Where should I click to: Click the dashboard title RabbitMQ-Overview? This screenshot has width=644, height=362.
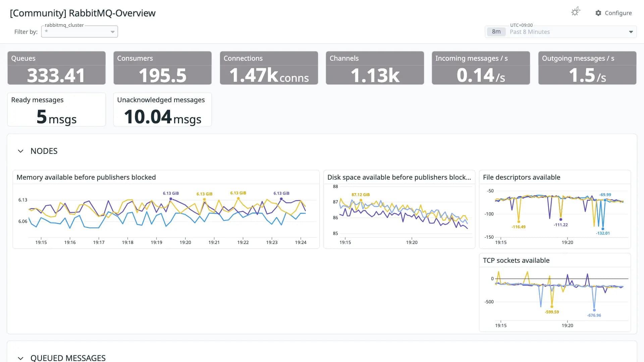(x=83, y=13)
